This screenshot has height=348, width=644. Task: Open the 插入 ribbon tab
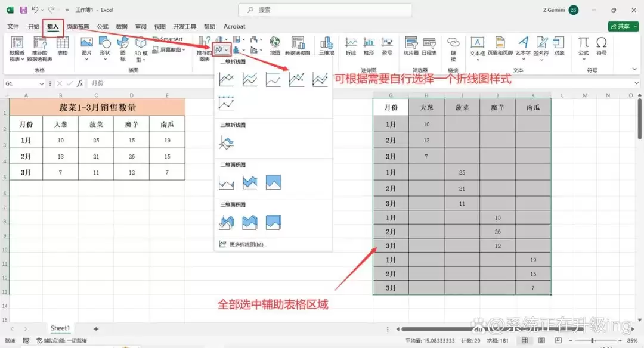pos(53,27)
